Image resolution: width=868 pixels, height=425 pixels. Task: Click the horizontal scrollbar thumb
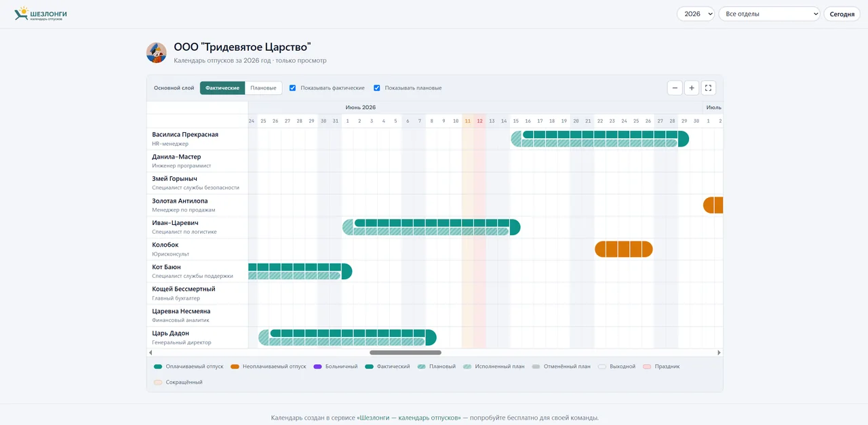click(406, 352)
